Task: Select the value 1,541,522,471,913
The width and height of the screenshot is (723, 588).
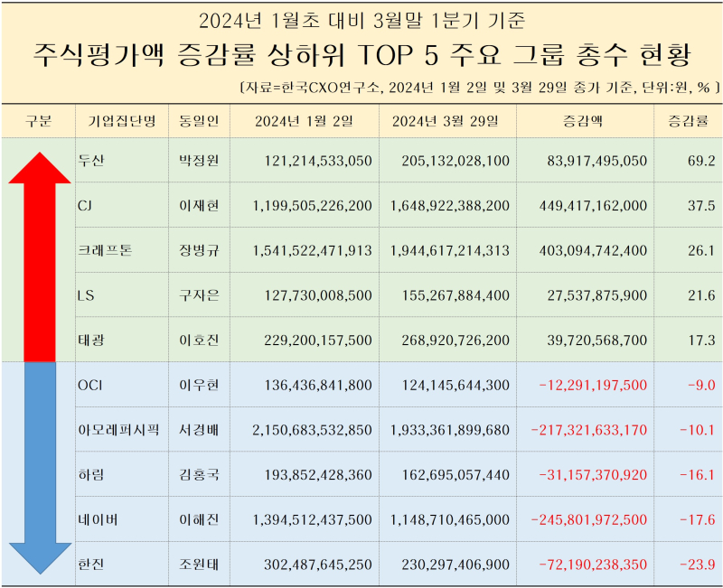Action: pyautogui.click(x=312, y=251)
